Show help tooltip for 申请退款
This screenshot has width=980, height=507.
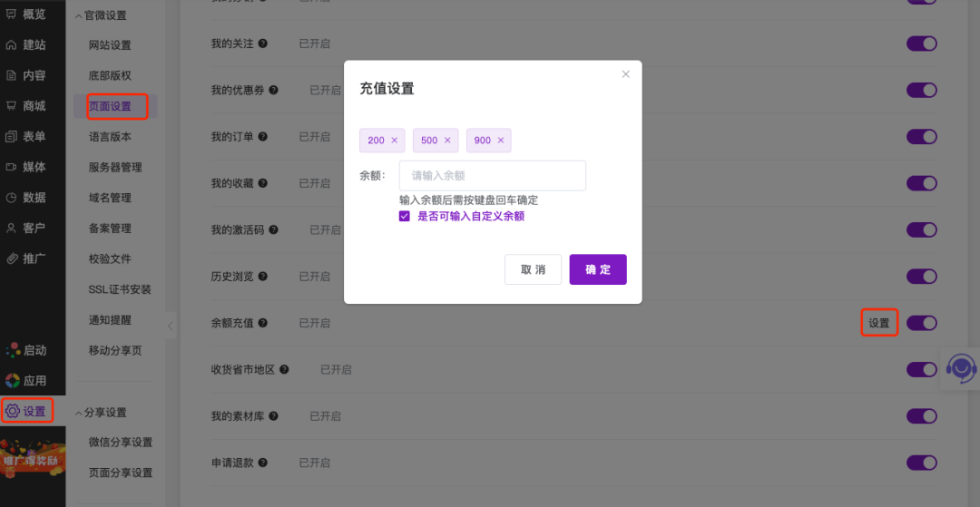tap(263, 463)
